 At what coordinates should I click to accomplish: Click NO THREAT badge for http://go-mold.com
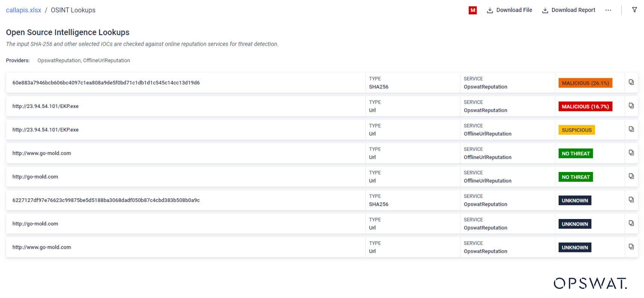576,177
